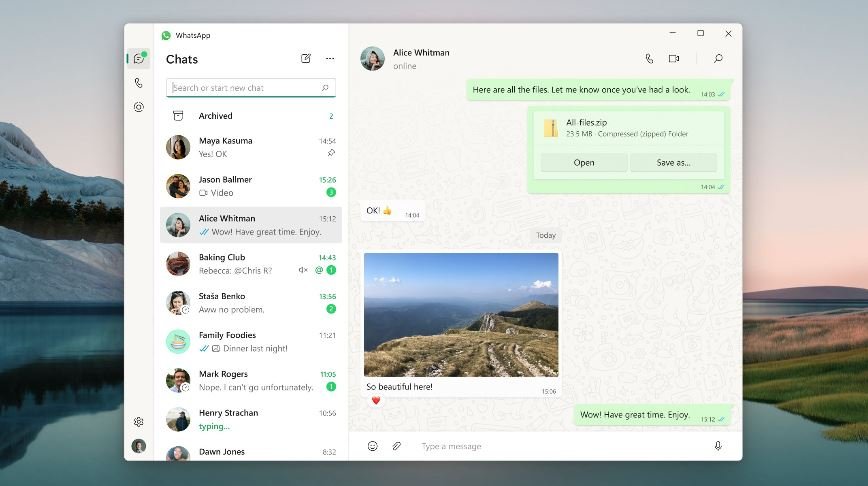Image resolution: width=868 pixels, height=486 pixels.
Task: Maximize the WhatsApp window
Action: pos(700,33)
